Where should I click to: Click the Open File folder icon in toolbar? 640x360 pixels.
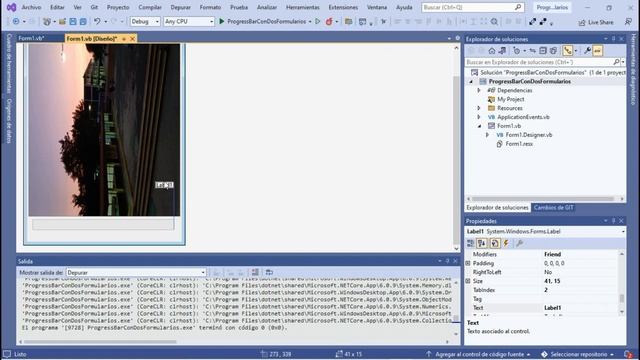point(62,22)
